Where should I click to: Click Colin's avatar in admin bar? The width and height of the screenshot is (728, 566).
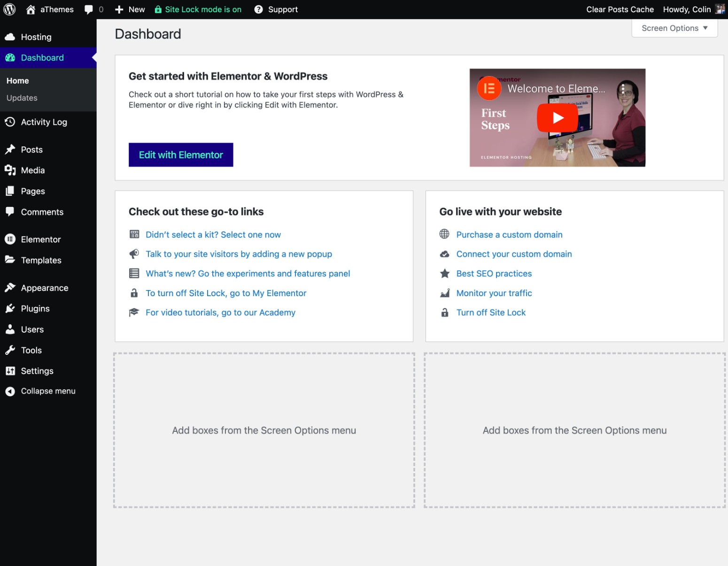click(x=720, y=9)
